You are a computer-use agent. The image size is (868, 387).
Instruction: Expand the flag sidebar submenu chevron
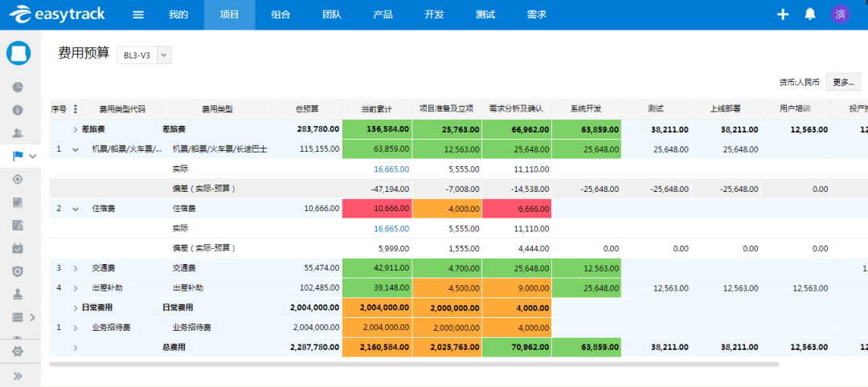pos(33,157)
